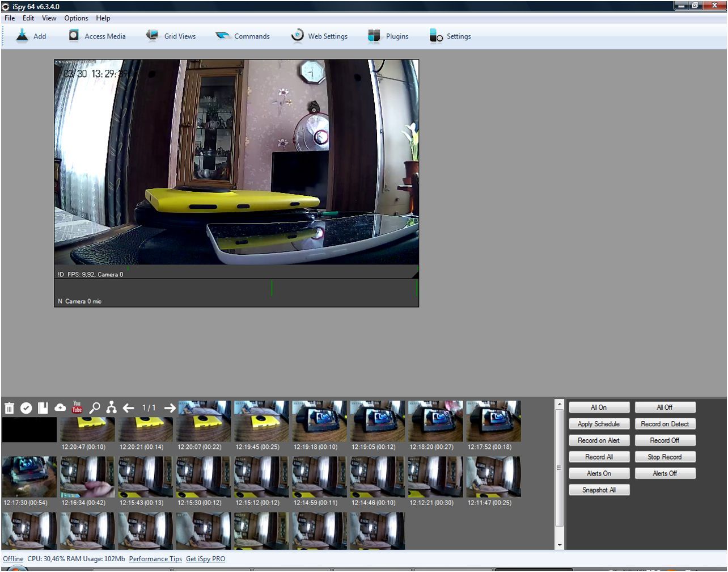Turn Alerts Off with the button
This screenshot has width=728, height=572.
664,473
